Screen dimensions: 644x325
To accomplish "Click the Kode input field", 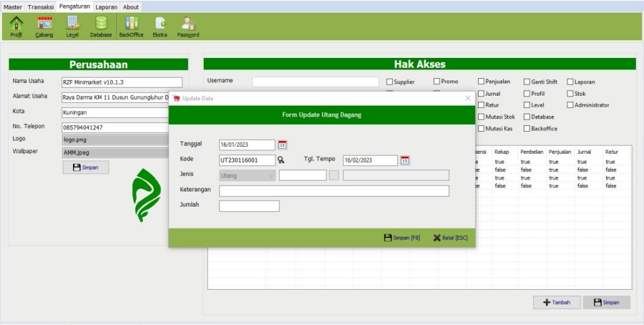I will (x=247, y=161).
